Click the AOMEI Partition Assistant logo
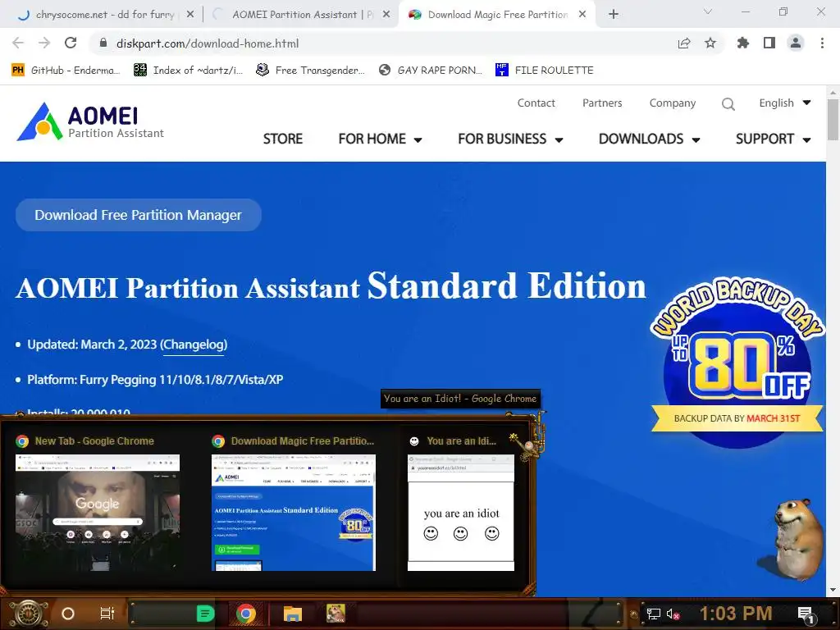Screen dimensions: 840x630 tap(90, 122)
